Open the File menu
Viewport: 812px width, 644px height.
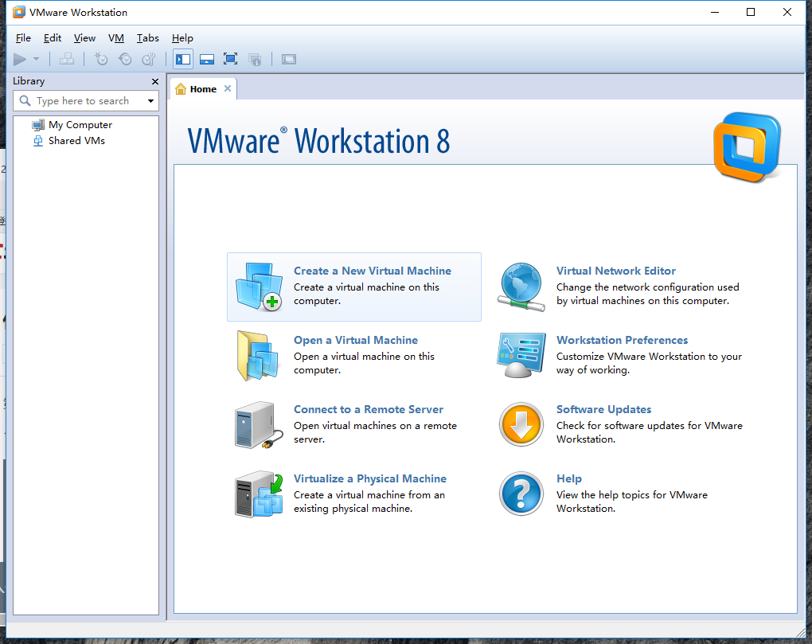pos(23,37)
